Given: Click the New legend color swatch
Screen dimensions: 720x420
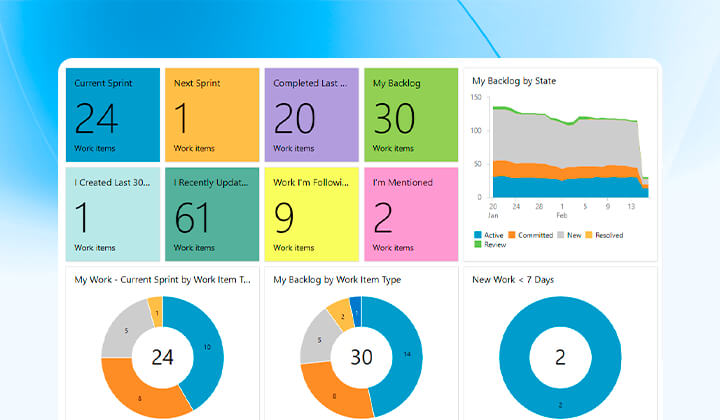Looking at the screenshot, I should click(x=561, y=235).
